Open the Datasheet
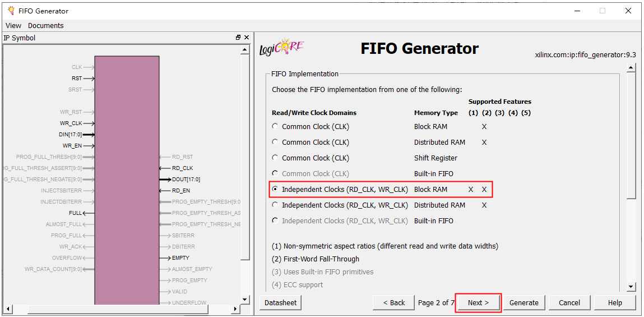 (280, 302)
